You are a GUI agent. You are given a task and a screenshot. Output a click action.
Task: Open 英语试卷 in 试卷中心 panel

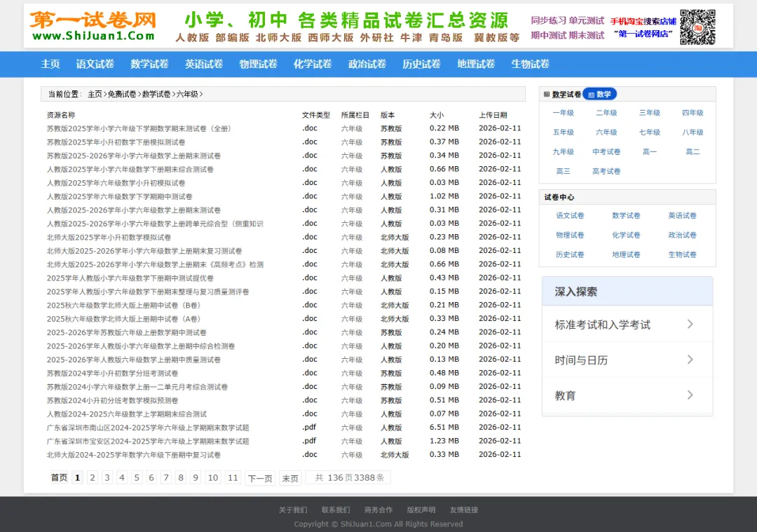(x=682, y=215)
